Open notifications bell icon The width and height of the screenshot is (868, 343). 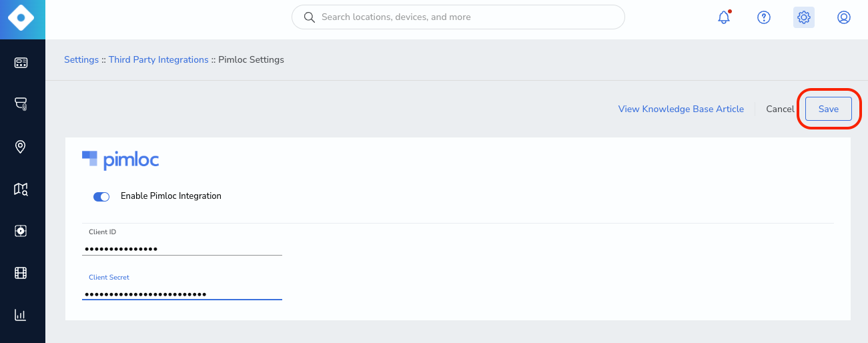click(x=724, y=17)
